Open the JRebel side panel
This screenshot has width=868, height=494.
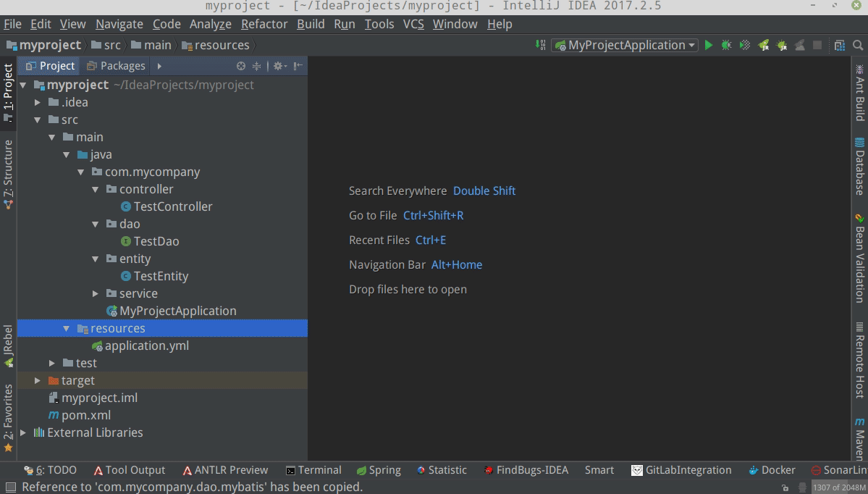pos(8,347)
